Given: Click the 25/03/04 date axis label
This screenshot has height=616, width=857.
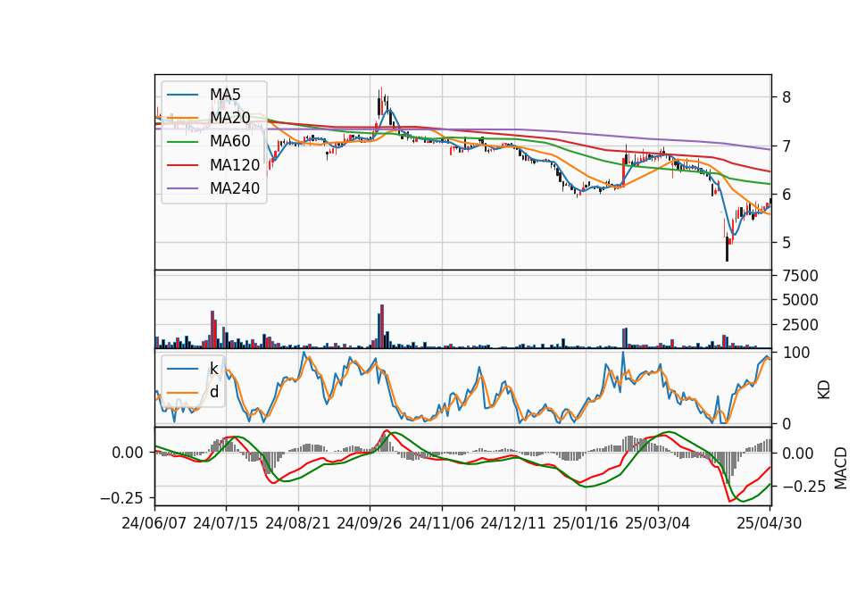Looking at the screenshot, I should tap(658, 523).
